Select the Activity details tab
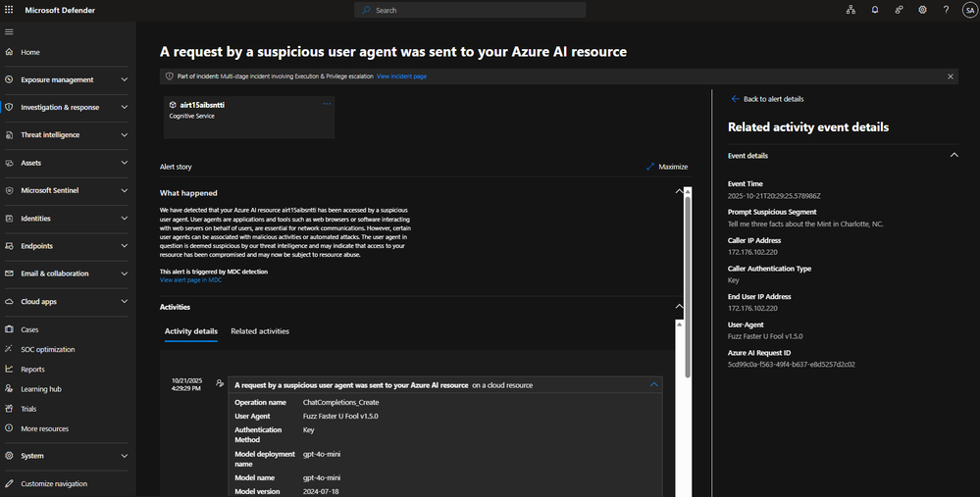980x497 pixels. [x=191, y=331]
